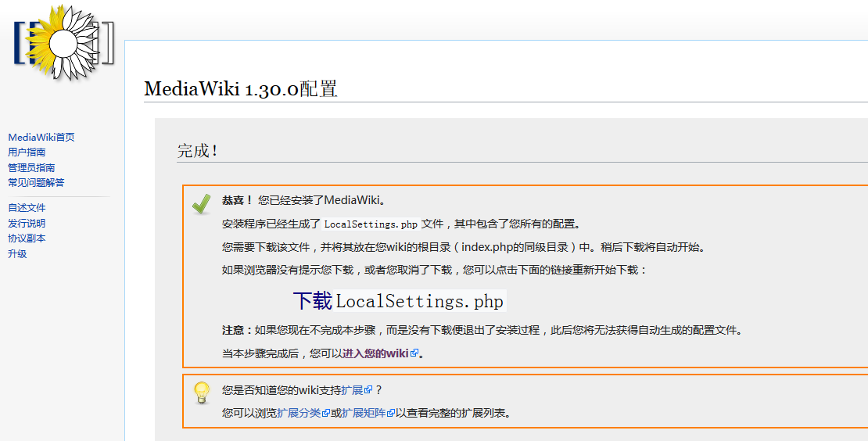Click the MediaWiki 1.30.0配置 heading

(x=241, y=89)
